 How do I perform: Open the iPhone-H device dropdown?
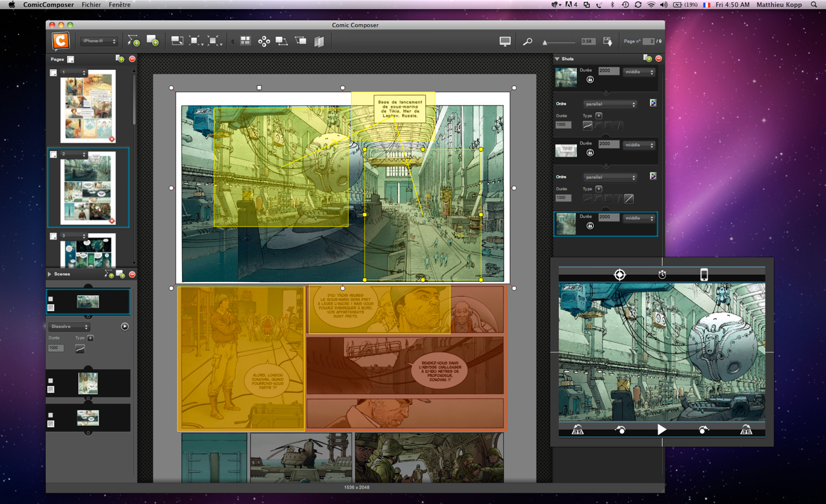99,41
